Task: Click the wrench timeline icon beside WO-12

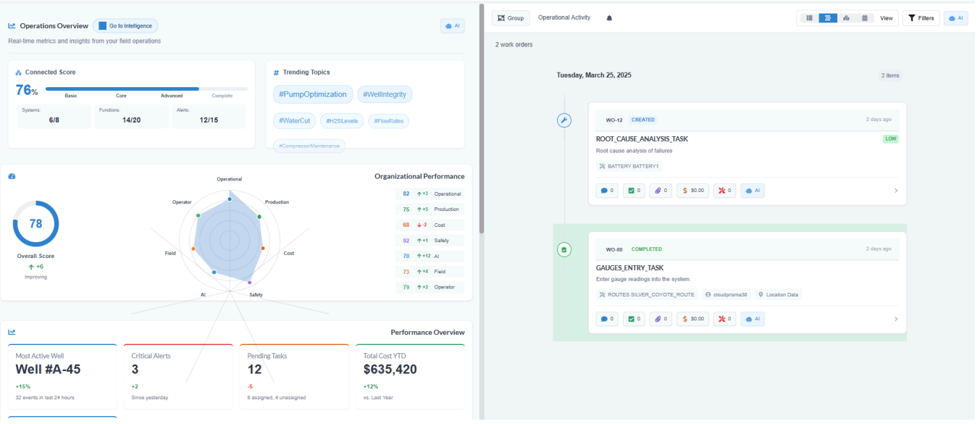Action: 565,120
